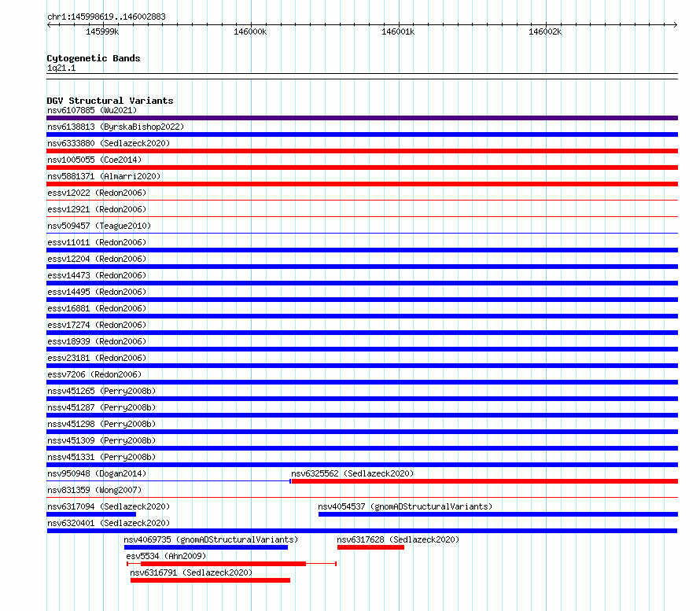The image size is (700, 611).
Task: Select the essv12204 (Redon2006) label
Action: [x=97, y=259]
